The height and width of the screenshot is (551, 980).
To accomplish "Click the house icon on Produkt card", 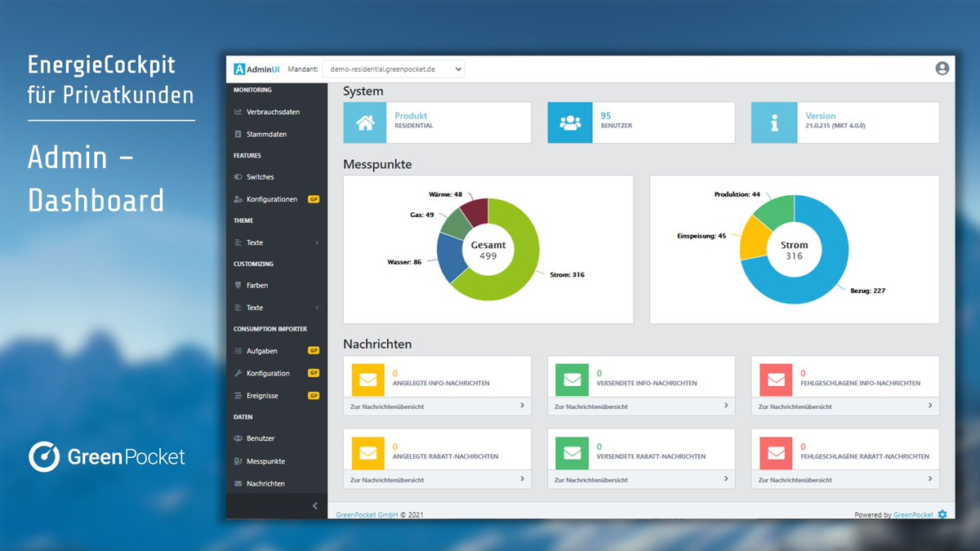I will 365,122.
